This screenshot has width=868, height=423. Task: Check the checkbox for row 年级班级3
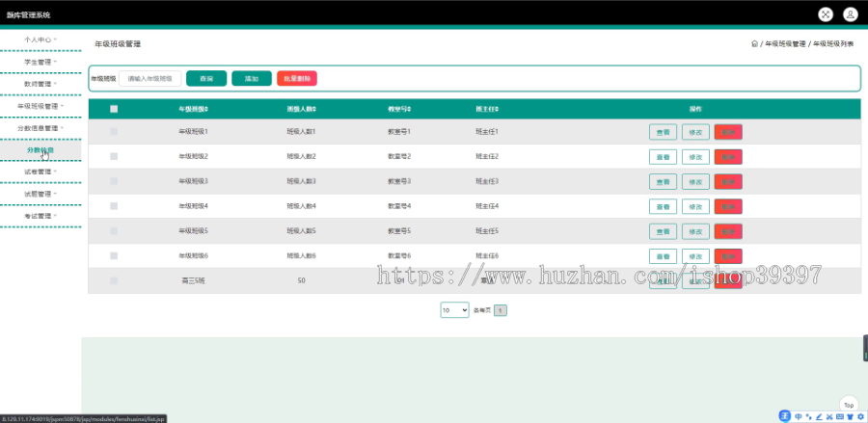pos(114,181)
